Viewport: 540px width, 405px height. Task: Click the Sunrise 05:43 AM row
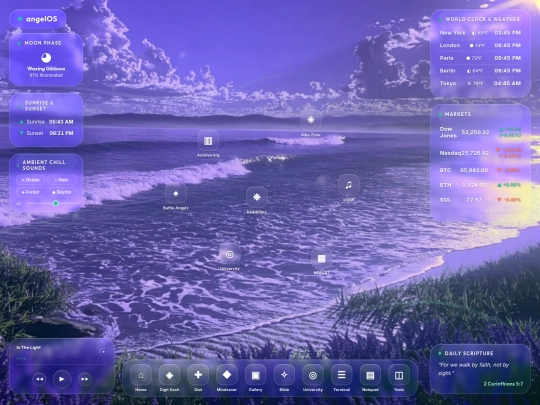pyautogui.click(x=46, y=122)
